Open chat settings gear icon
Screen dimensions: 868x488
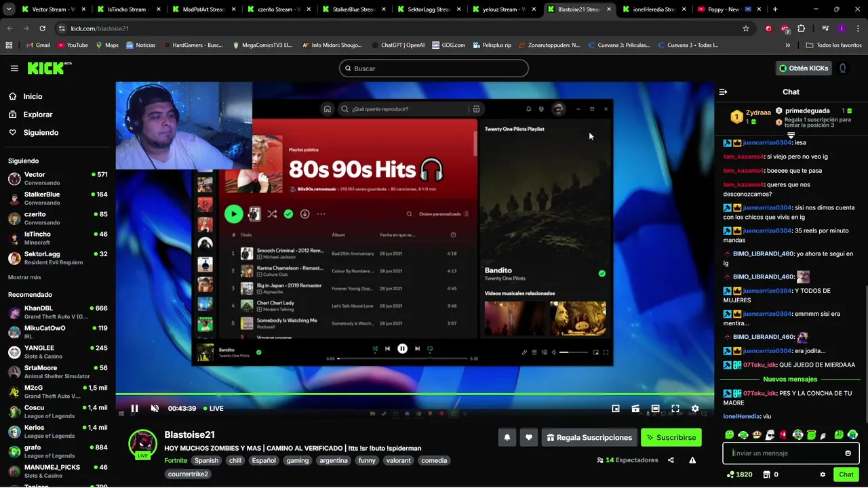(x=823, y=474)
